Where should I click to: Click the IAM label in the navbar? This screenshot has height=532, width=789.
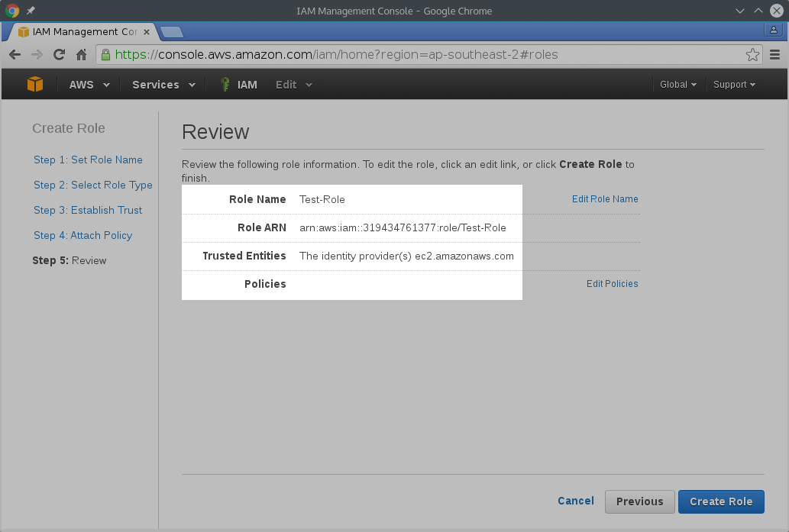click(x=247, y=85)
